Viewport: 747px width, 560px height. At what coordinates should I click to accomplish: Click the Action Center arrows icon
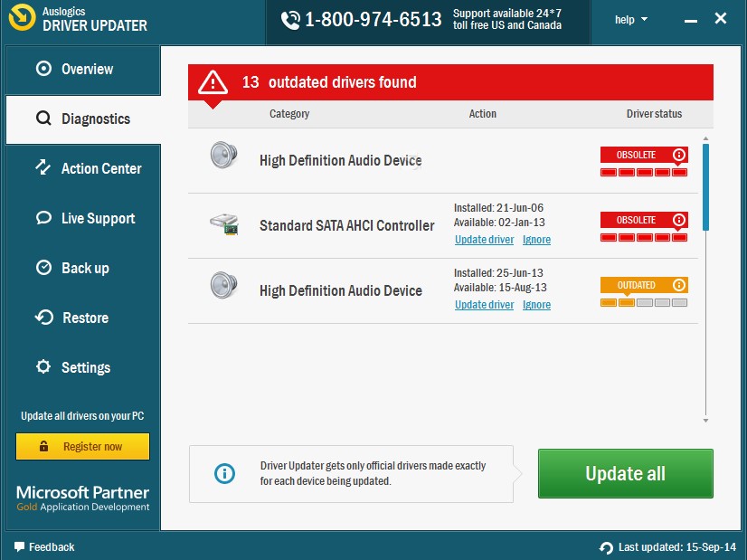click(43, 167)
